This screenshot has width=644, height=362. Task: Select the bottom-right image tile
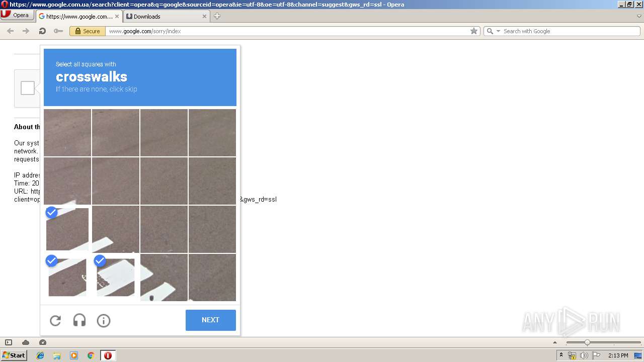point(212,277)
